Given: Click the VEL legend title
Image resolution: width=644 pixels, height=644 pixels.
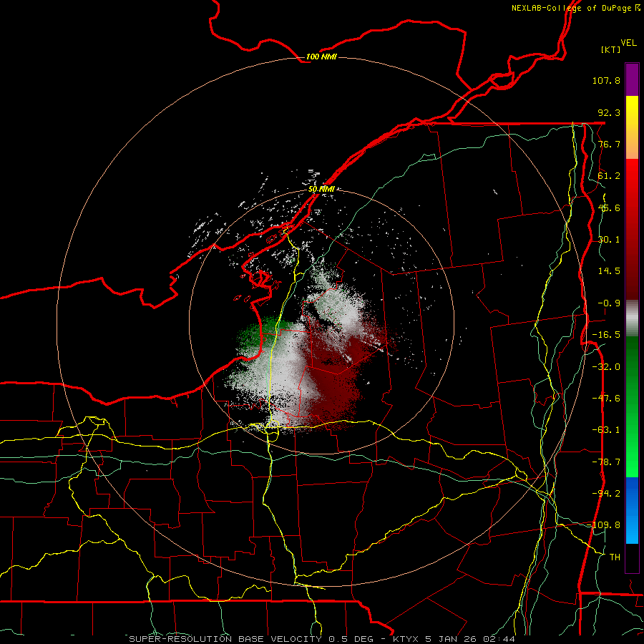Looking at the screenshot, I should (629, 43).
